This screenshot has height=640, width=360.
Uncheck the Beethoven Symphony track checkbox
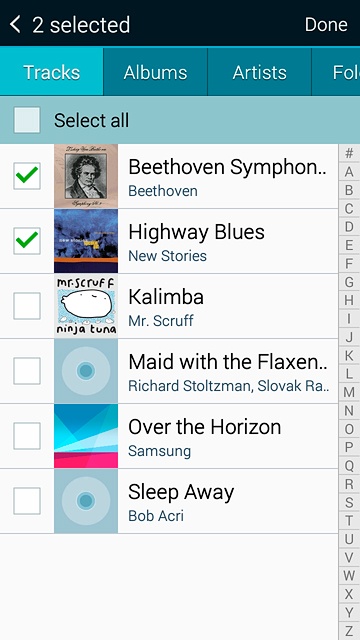click(27, 176)
